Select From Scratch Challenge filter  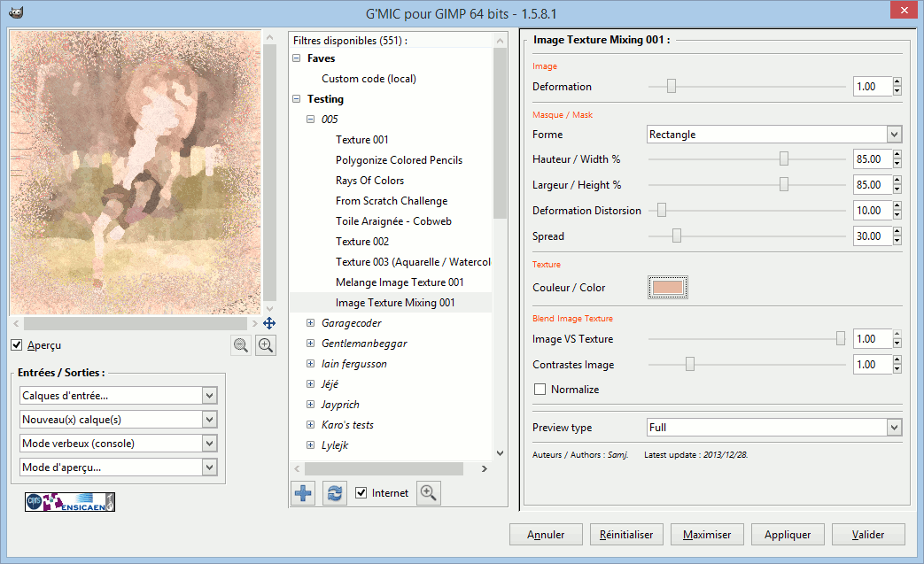[392, 201]
